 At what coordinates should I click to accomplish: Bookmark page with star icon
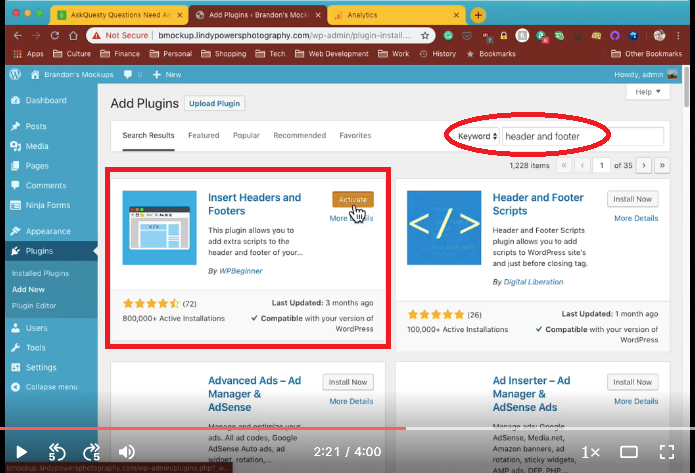tap(425, 35)
